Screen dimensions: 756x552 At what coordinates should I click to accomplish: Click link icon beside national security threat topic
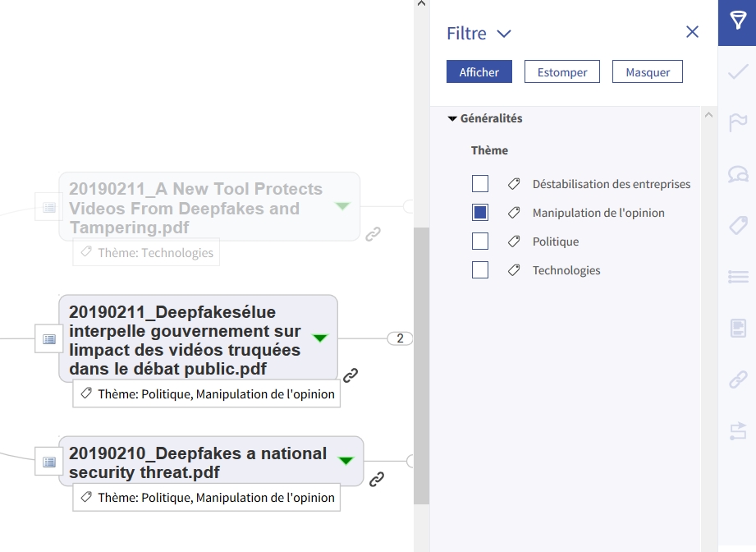tap(377, 479)
